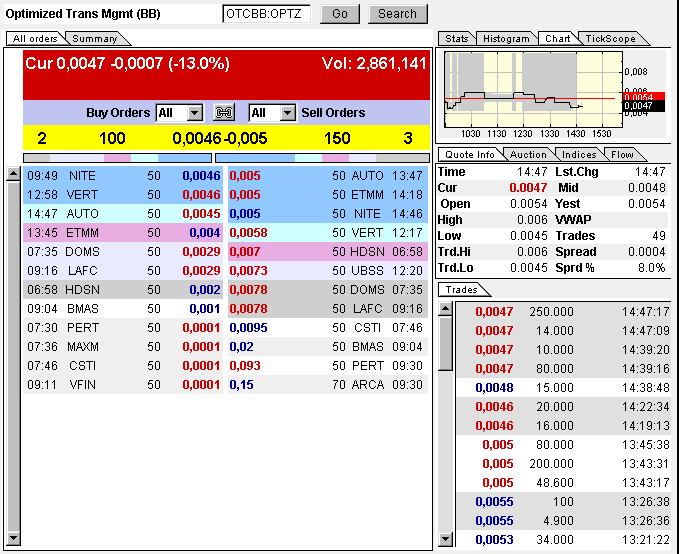Select the Quote Info tab
Screen dimensions: 681x554
tap(469, 155)
